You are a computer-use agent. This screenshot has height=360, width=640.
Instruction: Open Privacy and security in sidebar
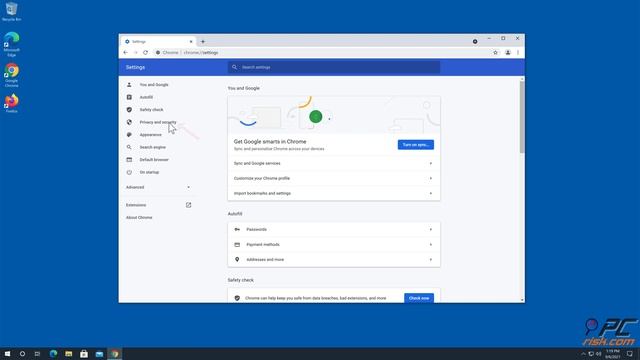(157, 122)
